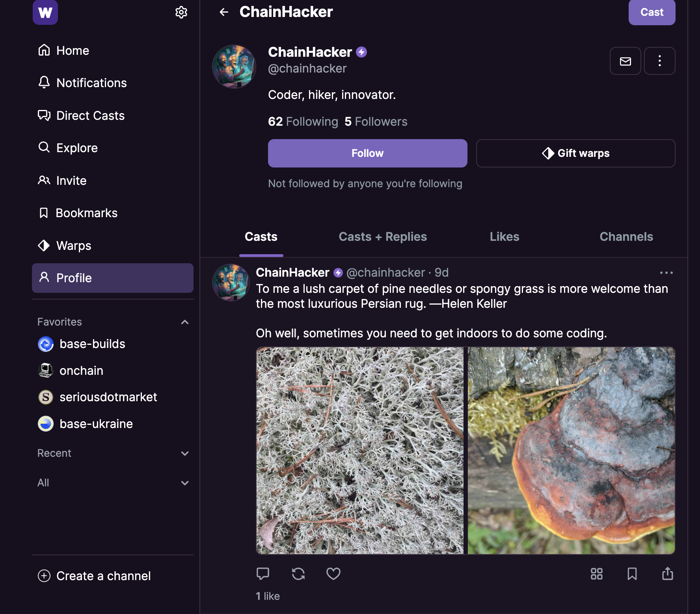Viewport: 700px width, 614px height.
Task: Click the seriousdotmarket channel icon
Action: tap(46, 397)
